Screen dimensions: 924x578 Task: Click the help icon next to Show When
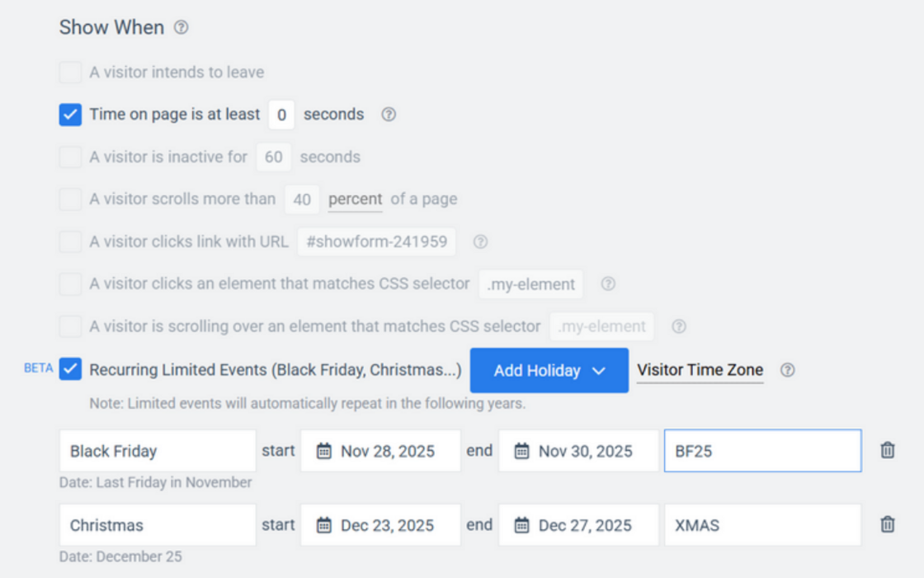(181, 27)
